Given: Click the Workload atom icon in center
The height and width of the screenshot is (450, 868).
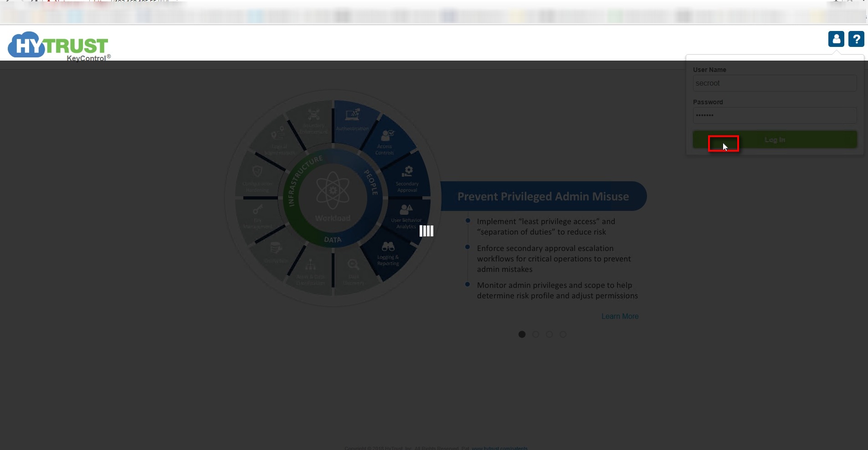Looking at the screenshot, I should tap(333, 190).
